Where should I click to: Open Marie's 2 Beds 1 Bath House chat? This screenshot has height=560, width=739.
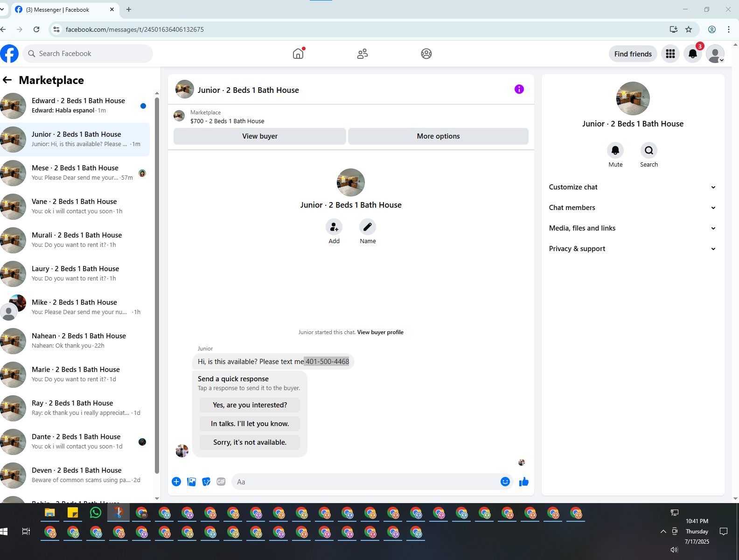[x=75, y=375]
